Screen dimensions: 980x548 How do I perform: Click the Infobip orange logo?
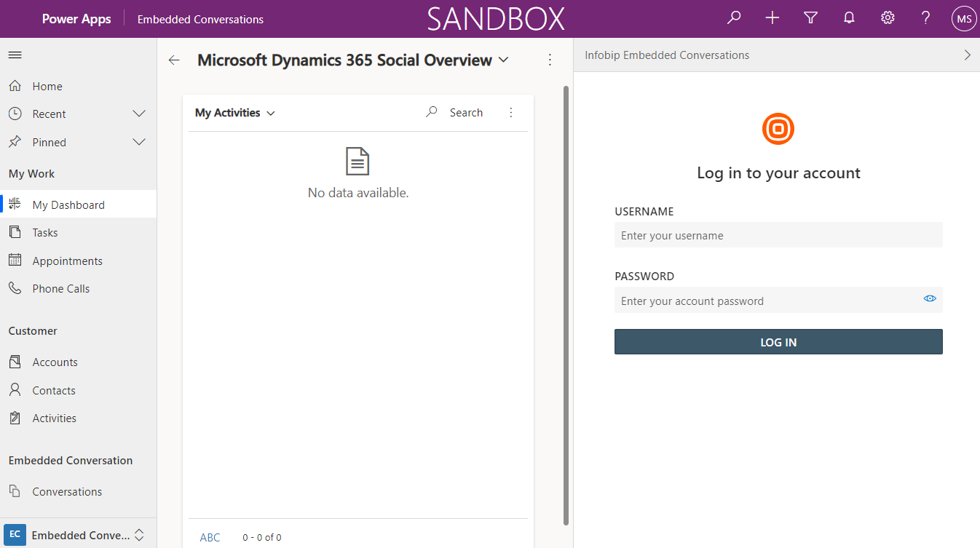pos(778,129)
